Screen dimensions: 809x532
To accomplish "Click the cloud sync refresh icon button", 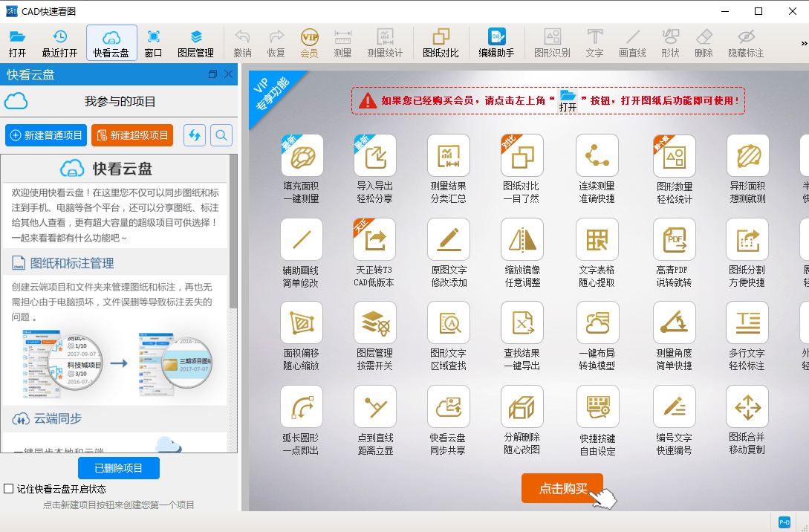I will coord(195,135).
